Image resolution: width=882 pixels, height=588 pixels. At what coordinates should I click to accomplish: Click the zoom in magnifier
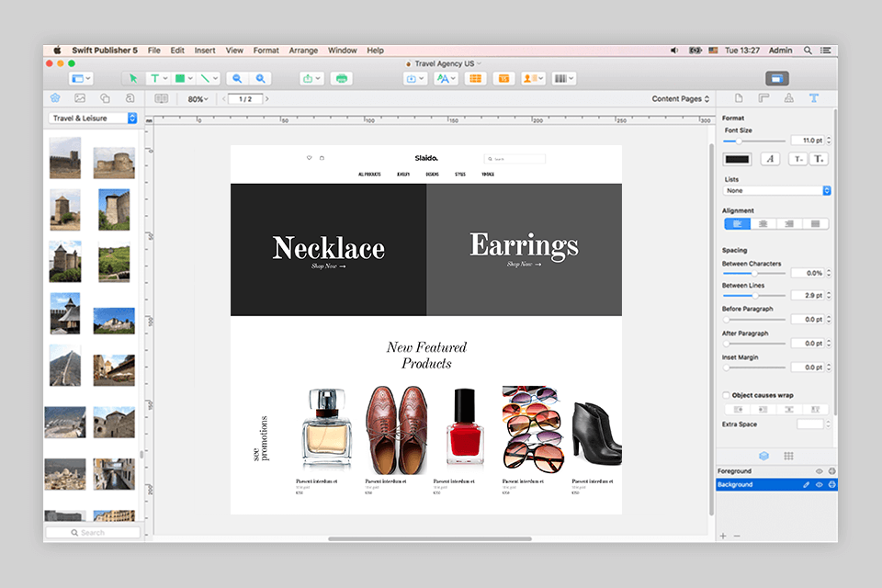click(x=260, y=79)
